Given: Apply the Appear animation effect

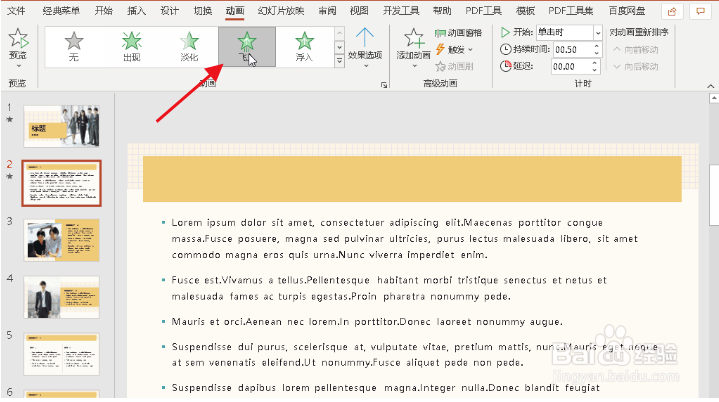Looking at the screenshot, I should 132,47.
